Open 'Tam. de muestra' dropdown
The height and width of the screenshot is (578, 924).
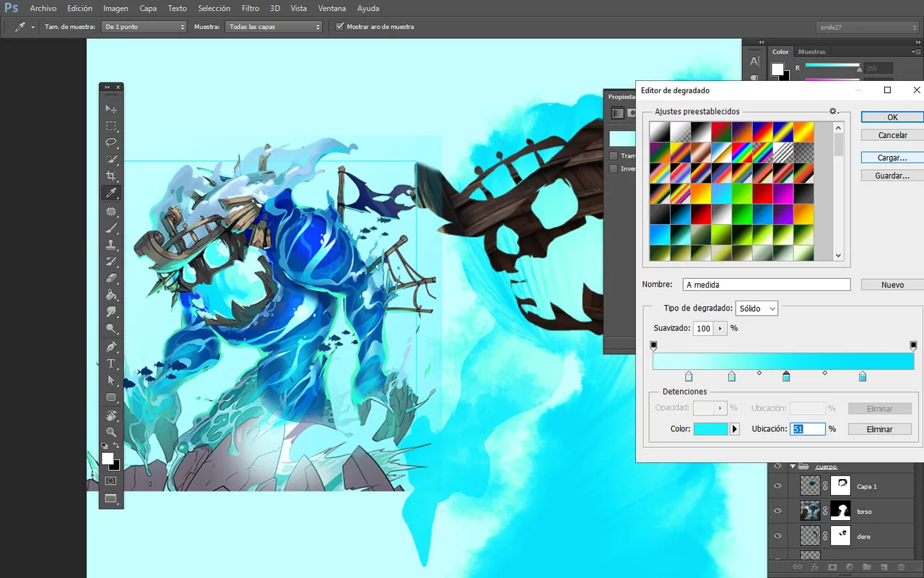pyautogui.click(x=144, y=27)
